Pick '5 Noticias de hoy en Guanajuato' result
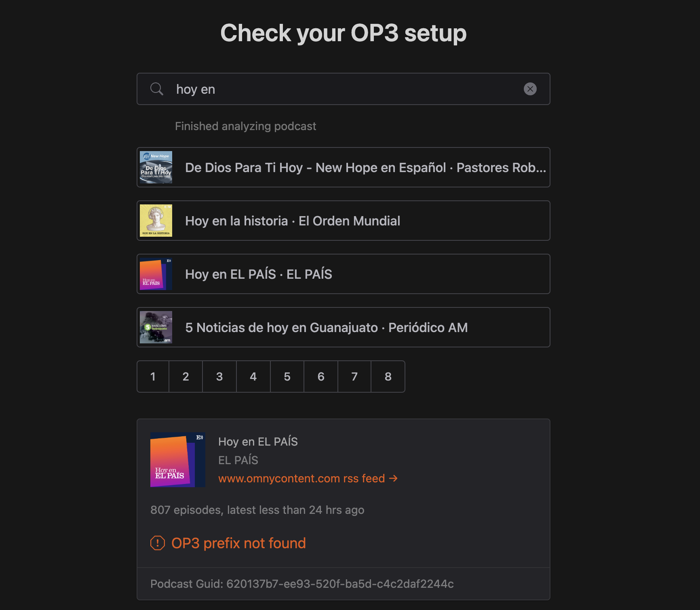This screenshot has width=700, height=610. (344, 327)
